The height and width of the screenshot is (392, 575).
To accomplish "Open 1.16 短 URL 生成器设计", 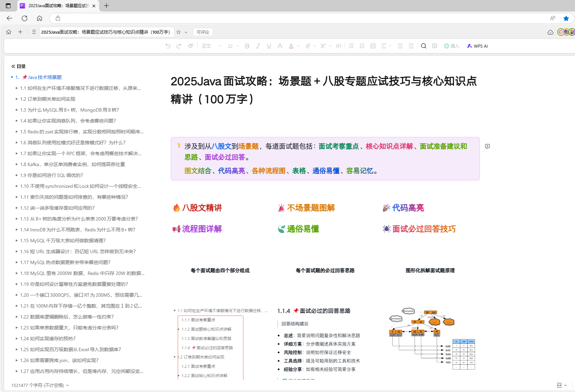I will [78, 251].
